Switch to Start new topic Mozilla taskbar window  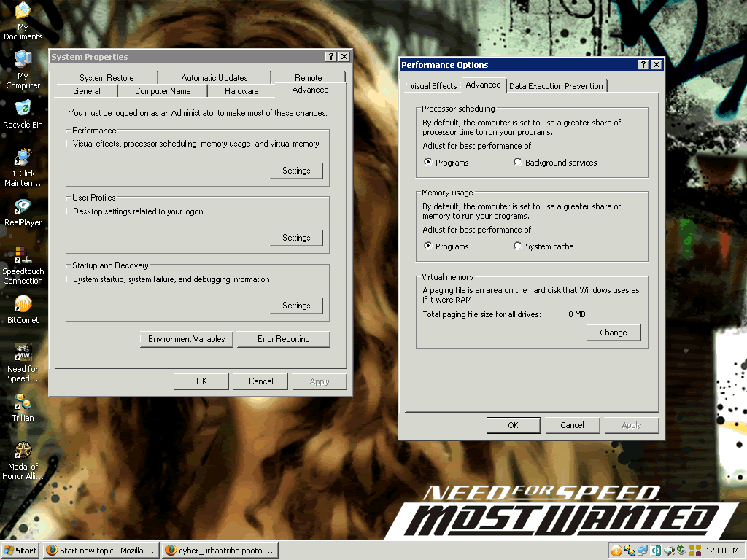[101, 551]
